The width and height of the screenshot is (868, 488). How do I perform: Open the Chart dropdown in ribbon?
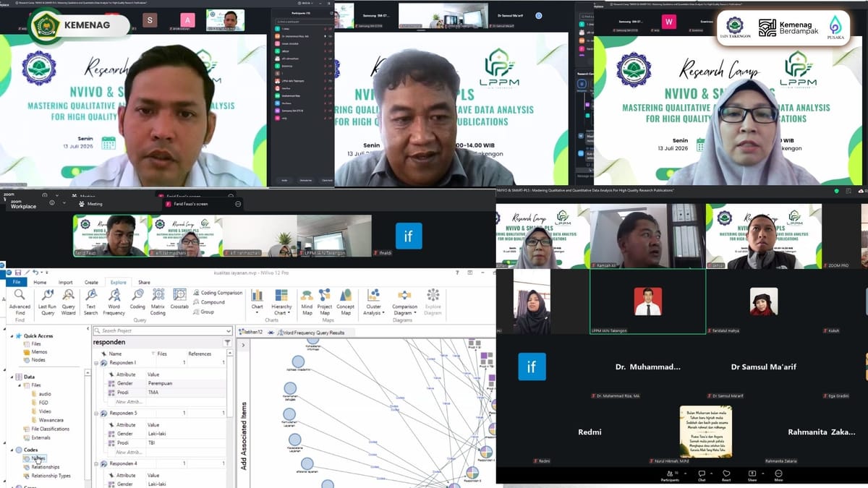257,301
